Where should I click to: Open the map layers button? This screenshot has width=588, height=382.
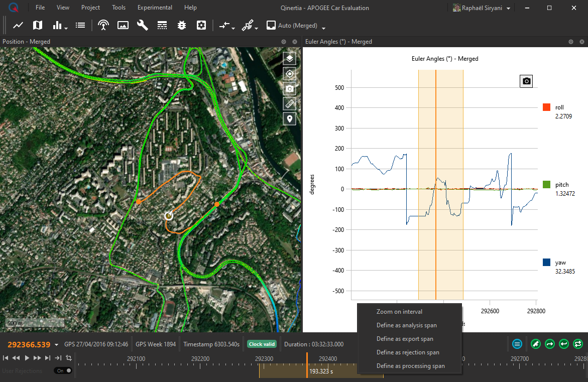(x=289, y=59)
